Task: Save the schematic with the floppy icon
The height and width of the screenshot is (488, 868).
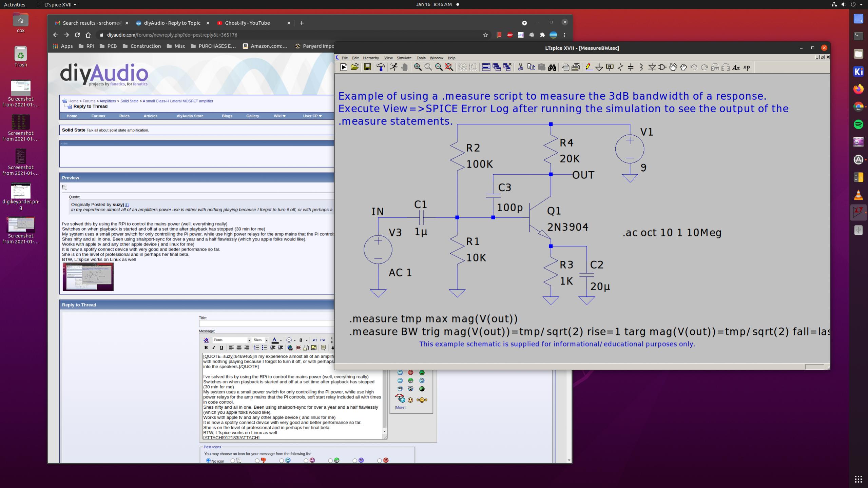Action: click(367, 67)
